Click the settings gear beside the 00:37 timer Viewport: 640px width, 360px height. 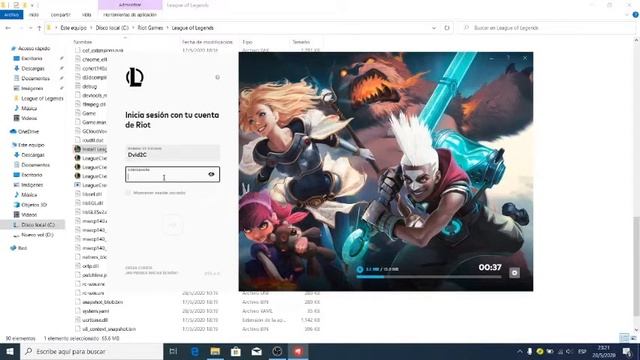point(514,273)
